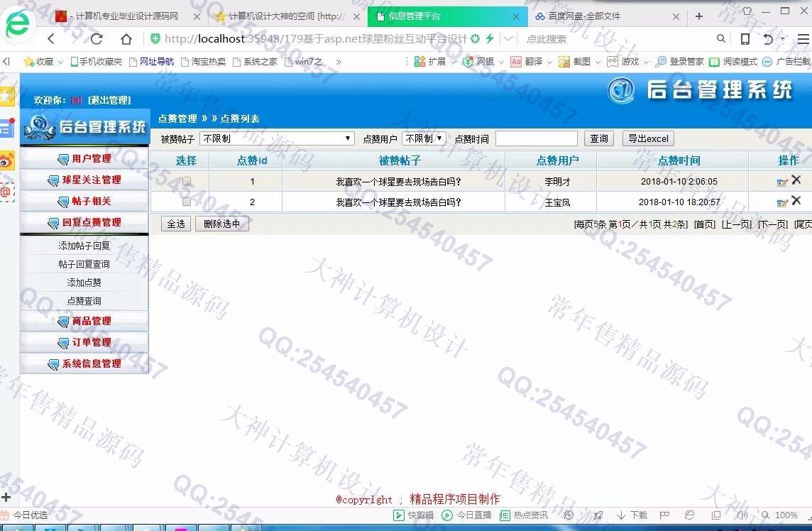Expand the 系统信息管理 sidebar menu

coord(84,363)
